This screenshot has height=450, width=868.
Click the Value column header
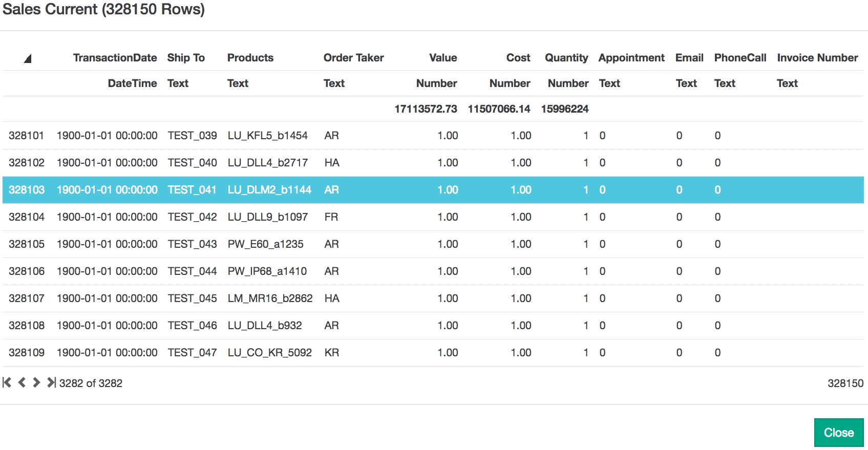(x=443, y=58)
